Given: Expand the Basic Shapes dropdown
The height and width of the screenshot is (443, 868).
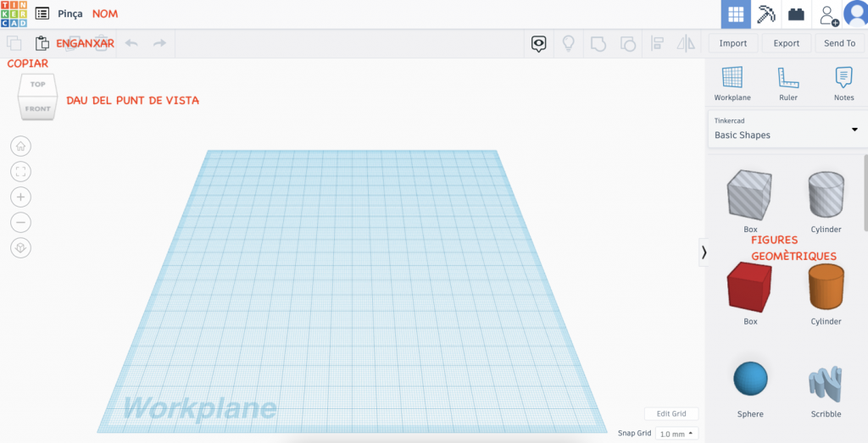Looking at the screenshot, I should pos(854,129).
